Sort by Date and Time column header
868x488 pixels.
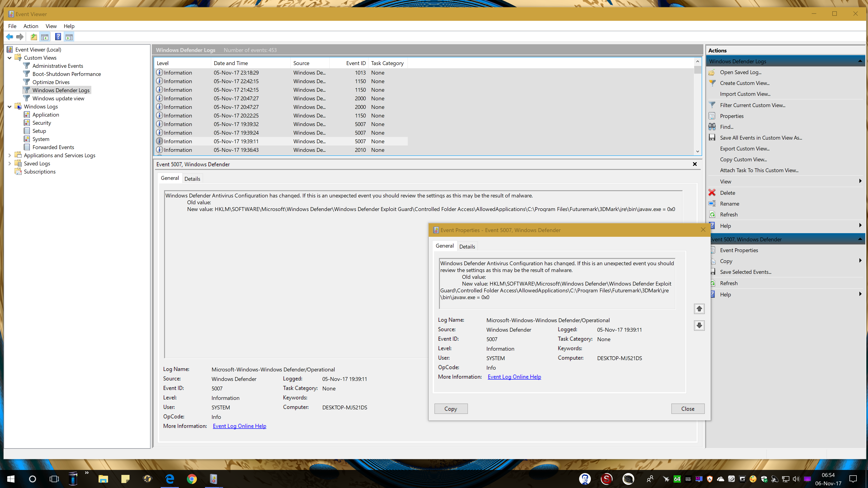point(250,63)
